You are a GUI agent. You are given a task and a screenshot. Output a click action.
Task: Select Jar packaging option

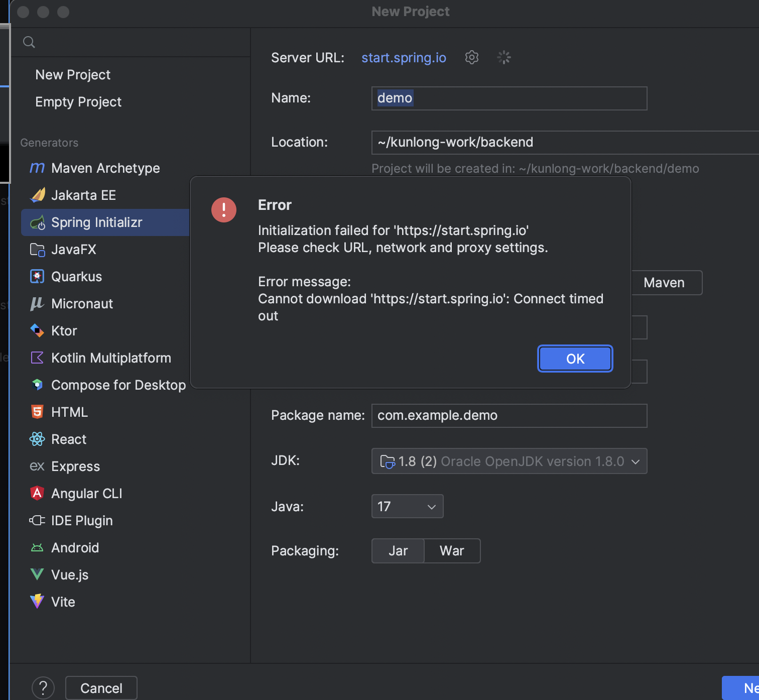point(398,551)
